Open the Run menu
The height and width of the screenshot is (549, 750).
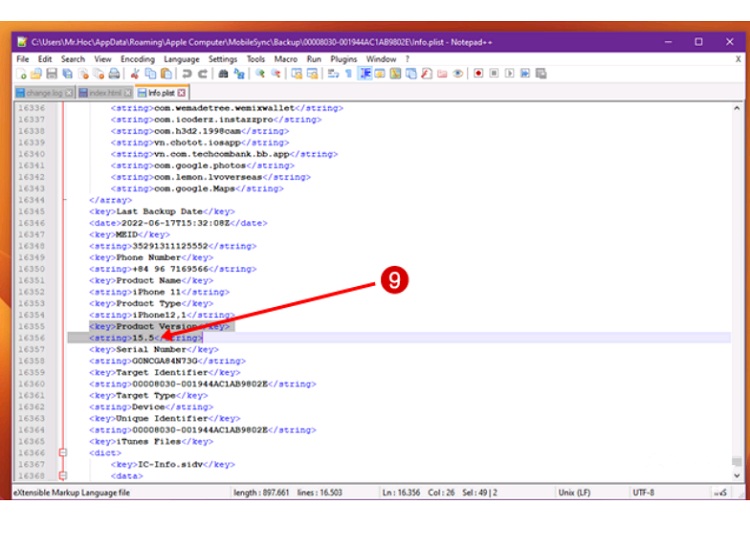(314, 59)
